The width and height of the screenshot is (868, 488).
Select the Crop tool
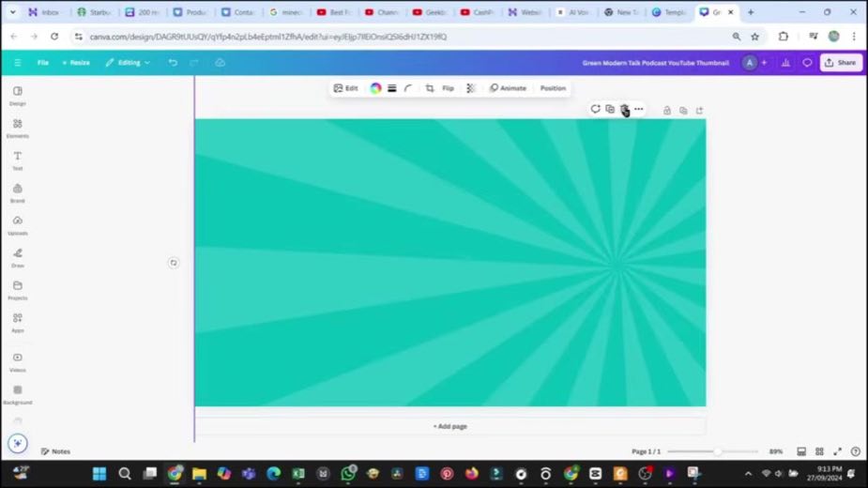click(x=430, y=88)
